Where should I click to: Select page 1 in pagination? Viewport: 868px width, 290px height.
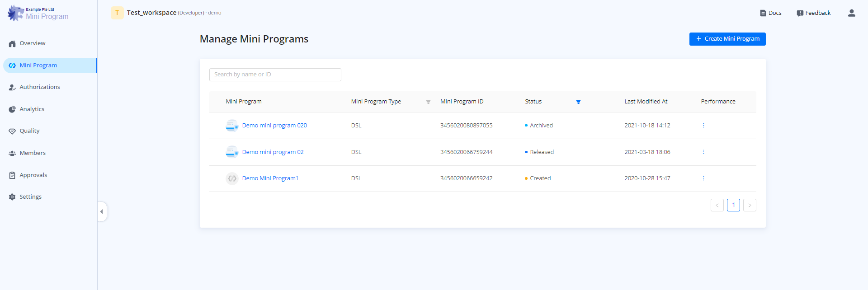tap(733, 205)
